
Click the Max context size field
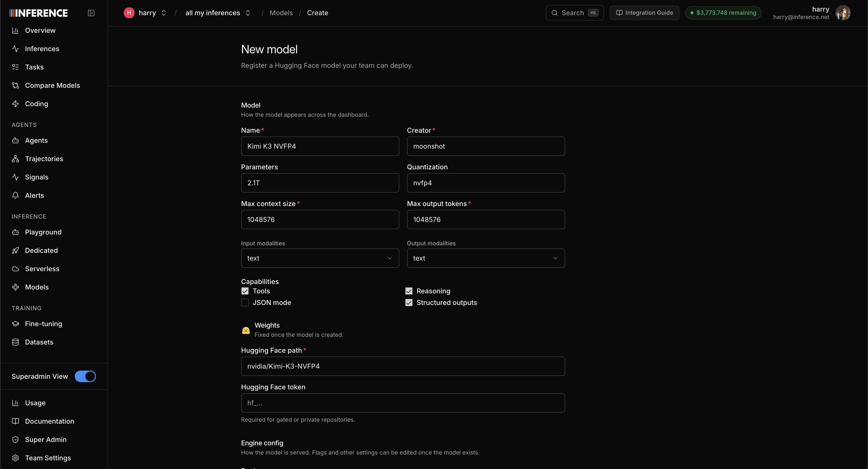tap(320, 220)
